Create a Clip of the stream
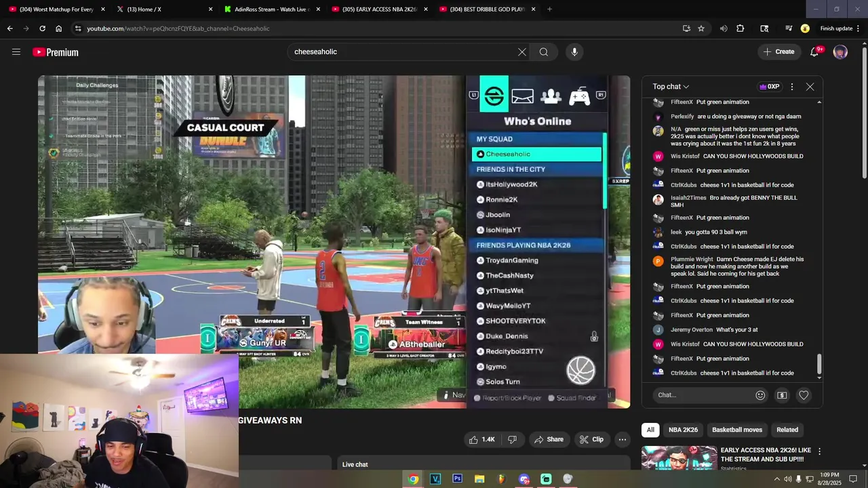Image resolution: width=868 pixels, height=488 pixels. tap(591, 439)
